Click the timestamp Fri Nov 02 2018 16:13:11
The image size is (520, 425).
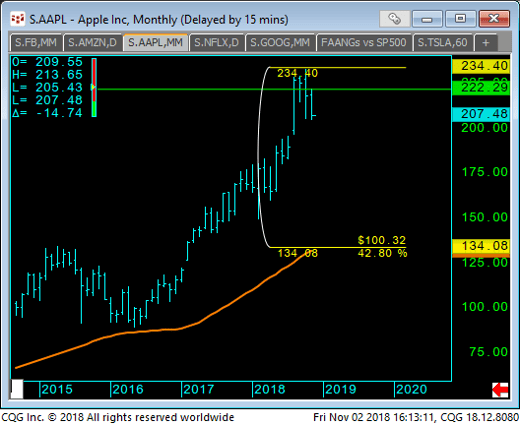pyautogui.click(x=375, y=417)
